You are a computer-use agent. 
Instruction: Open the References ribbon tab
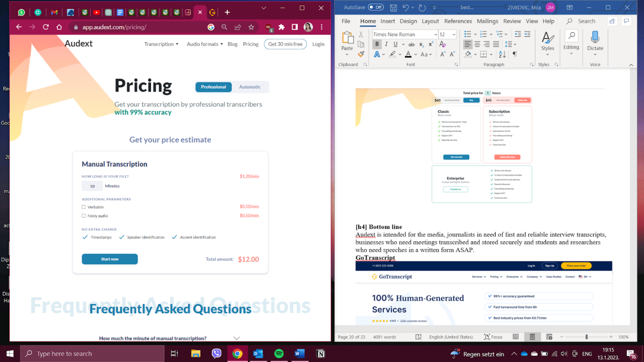458,21
